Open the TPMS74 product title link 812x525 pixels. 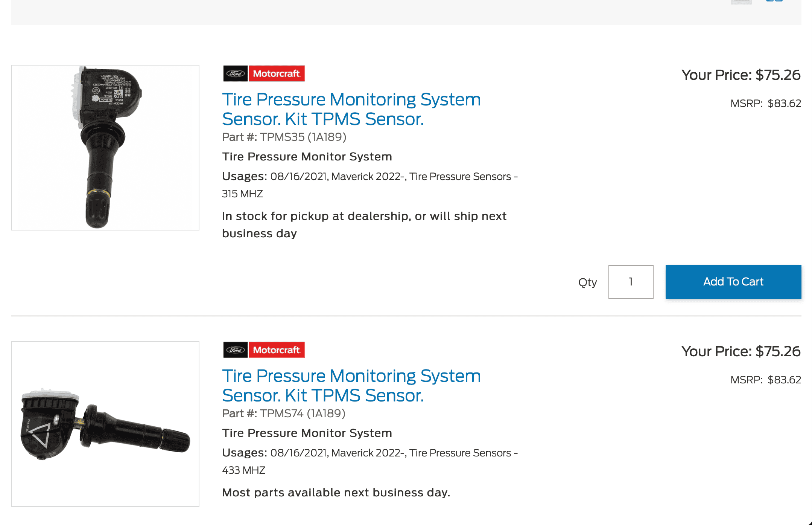pos(351,385)
